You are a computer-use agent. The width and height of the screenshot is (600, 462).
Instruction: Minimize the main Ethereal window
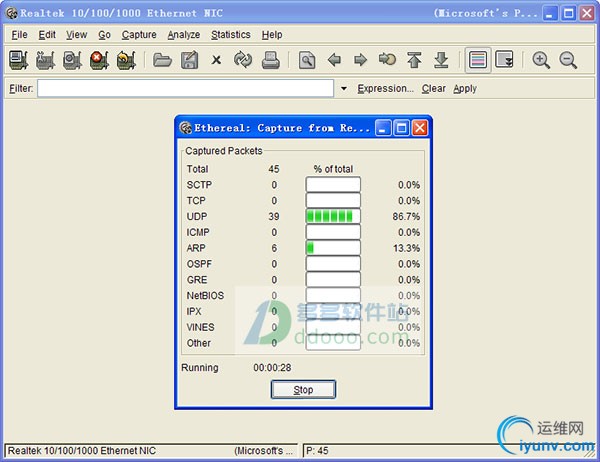[550, 13]
